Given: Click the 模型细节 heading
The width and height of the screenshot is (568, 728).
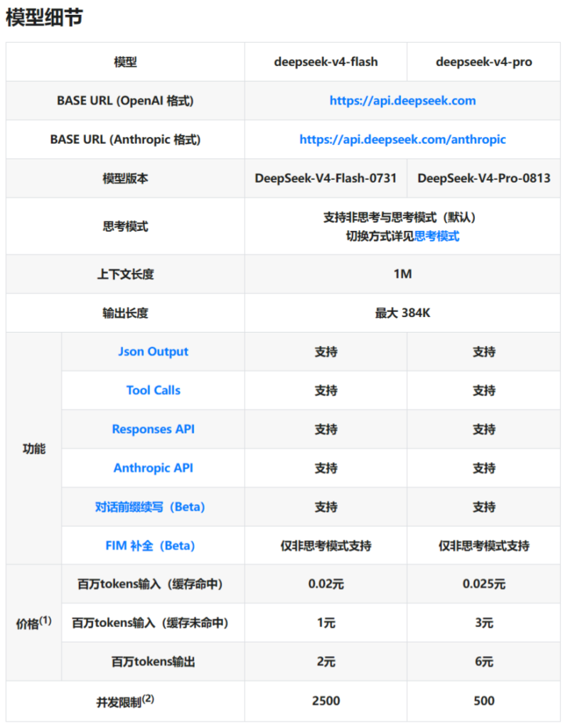Looking at the screenshot, I should (x=44, y=18).
